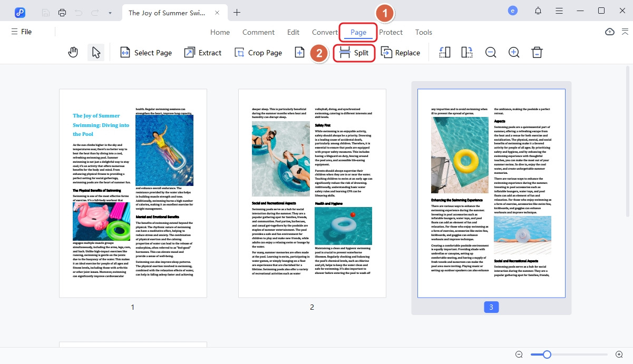The height and width of the screenshot is (364, 633).
Task: Click the toolbar zoom out magnifier
Action: pos(491,52)
